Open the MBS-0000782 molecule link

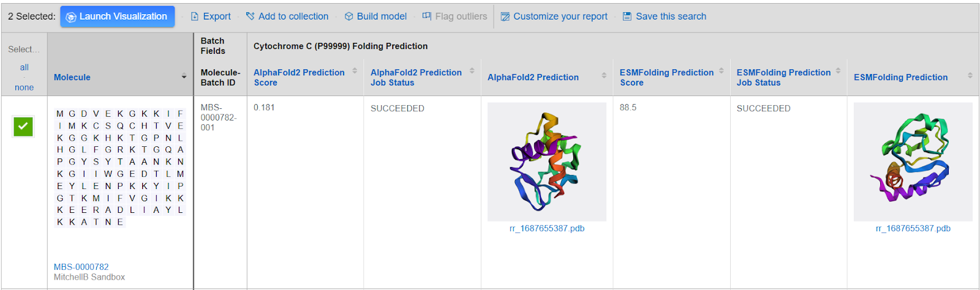tap(81, 267)
